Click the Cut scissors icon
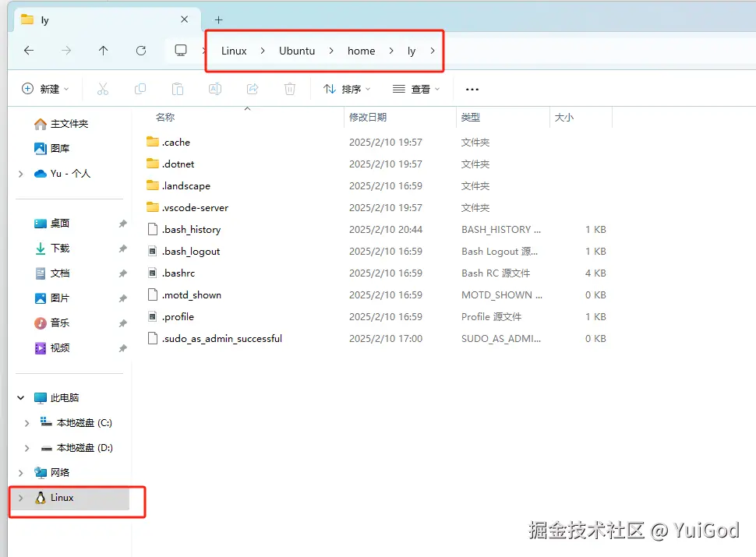Viewport: 756px width, 557px height. (x=103, y=89)
